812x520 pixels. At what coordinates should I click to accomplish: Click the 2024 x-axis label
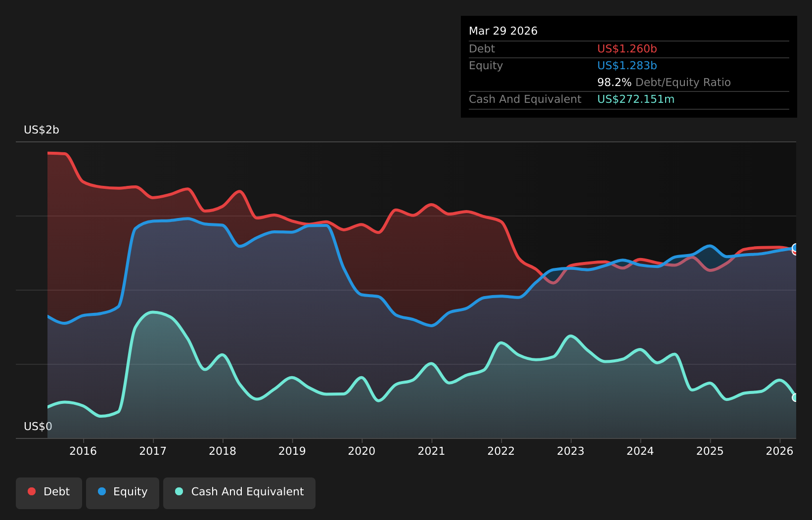pos(640,451)
